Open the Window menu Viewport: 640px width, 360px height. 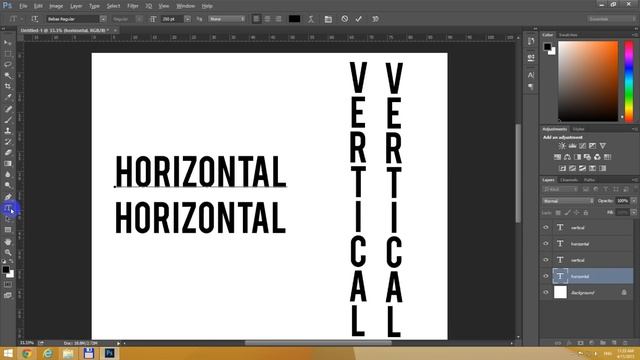[186, 6]
